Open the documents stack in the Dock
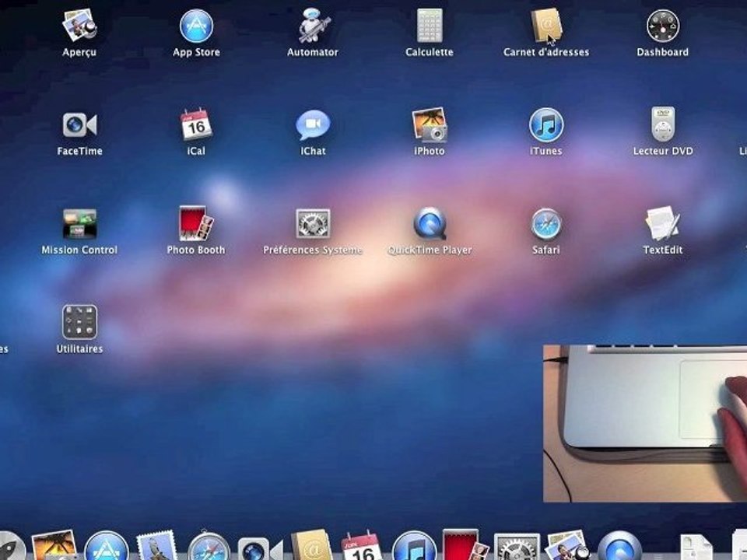 (696, 548)
